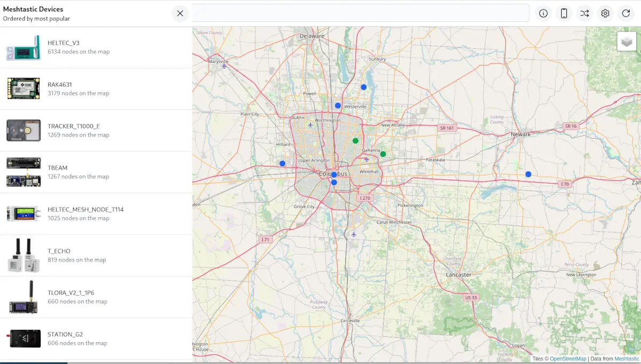
Task: Select the T_ECHO device entry
Action: [x=96, y=255]
